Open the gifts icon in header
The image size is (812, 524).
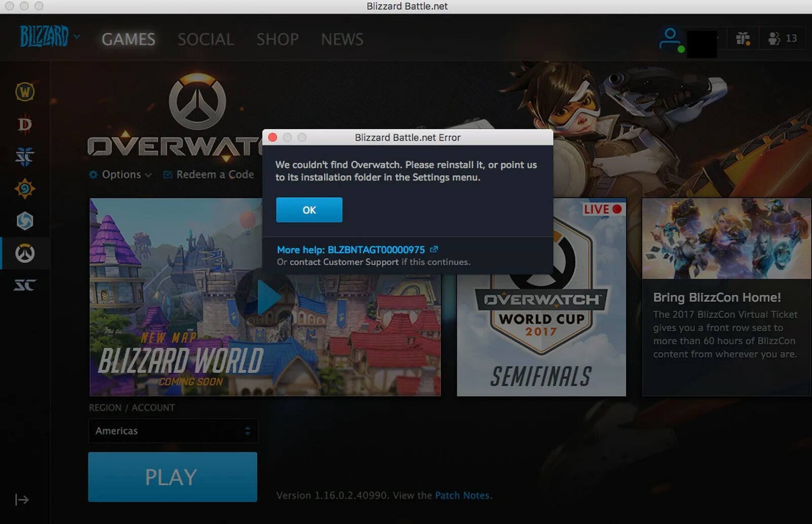(x=743, y=39)
